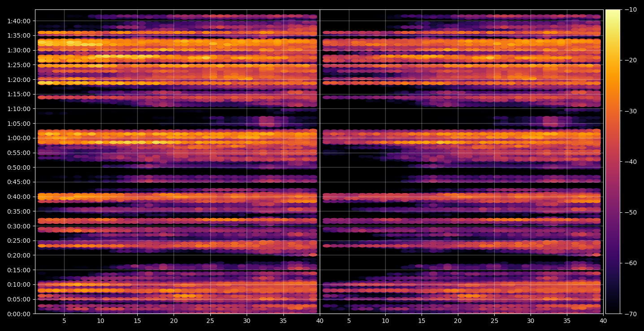
Task: Click the 1:30:00 y-axis tick label
Action: (x=19, y=50)
